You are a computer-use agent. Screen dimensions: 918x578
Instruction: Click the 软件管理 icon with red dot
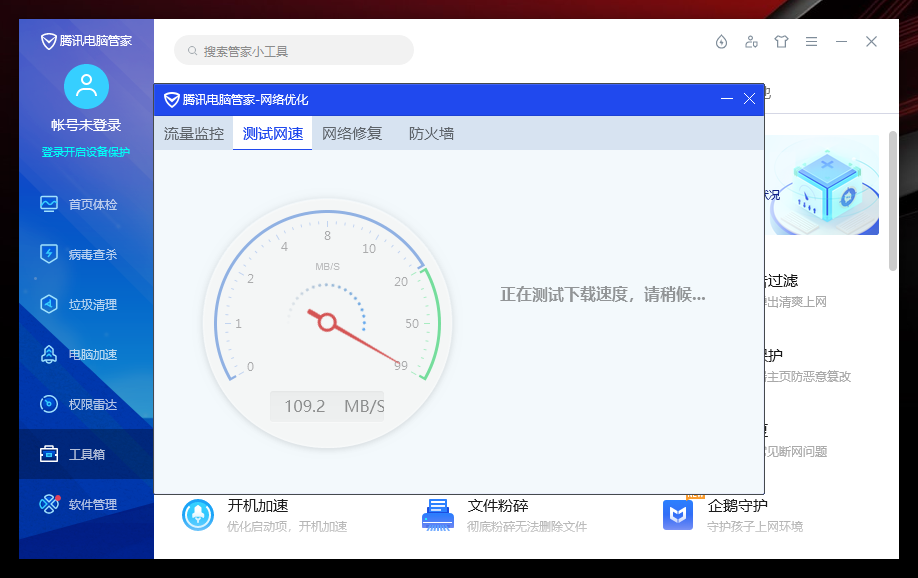point(49,504)
